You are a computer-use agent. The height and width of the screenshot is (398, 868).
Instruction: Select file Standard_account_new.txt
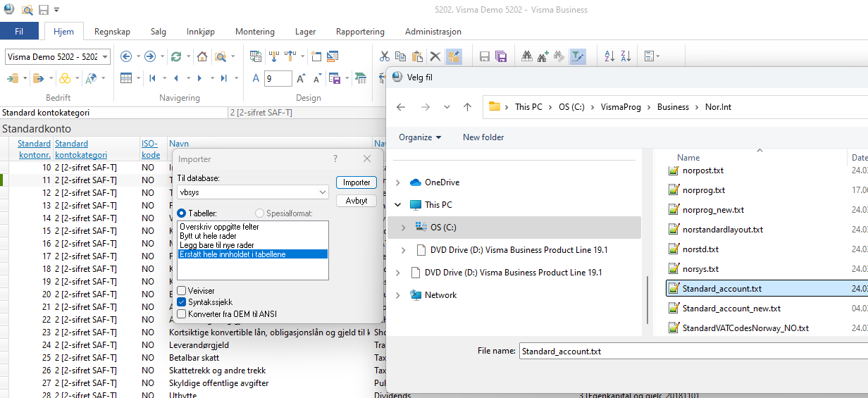[731, 309]
